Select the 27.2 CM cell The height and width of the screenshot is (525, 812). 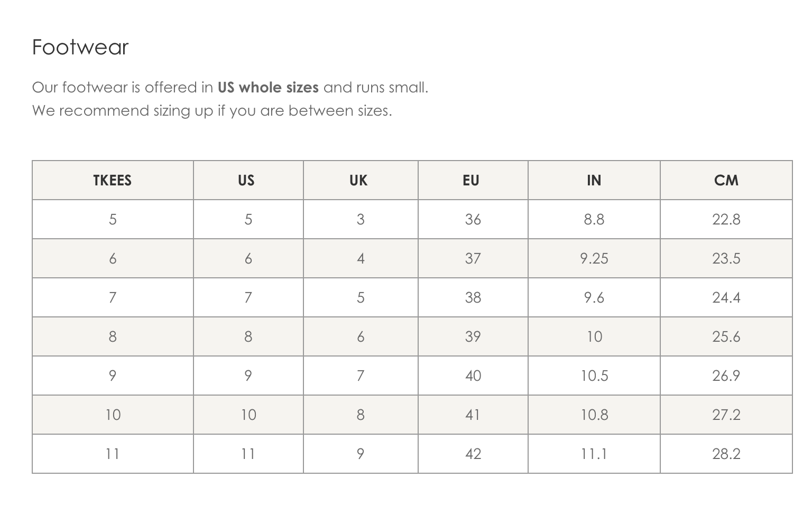click(x=726, y=415)
